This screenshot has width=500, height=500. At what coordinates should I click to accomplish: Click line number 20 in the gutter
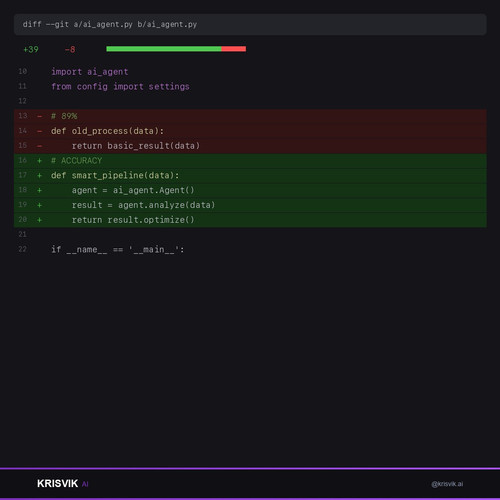23,219
